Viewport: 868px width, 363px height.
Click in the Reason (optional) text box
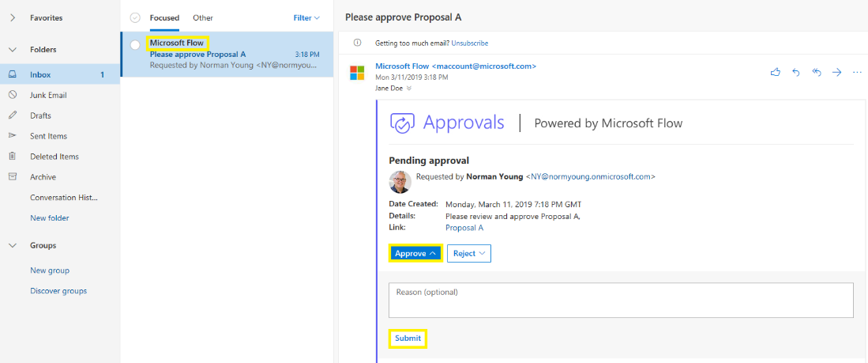coord(620,301)
